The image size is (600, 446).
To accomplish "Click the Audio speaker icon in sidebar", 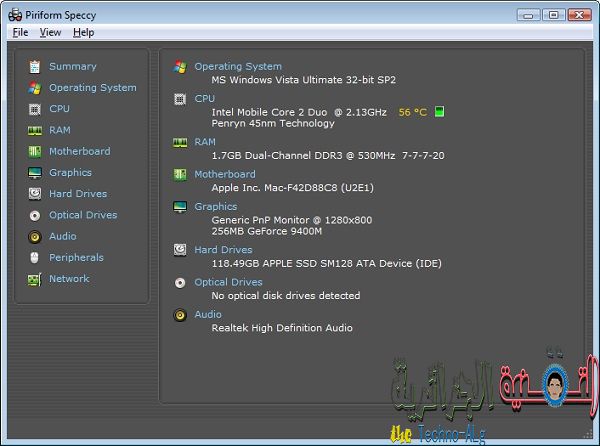I will click(x=35, y=237).
